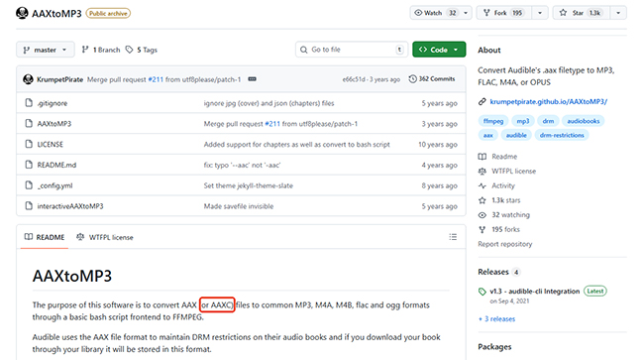This screenshot has height=360, width=644.
Task: Show the + 3 releases link
Action: click(496, 319)
